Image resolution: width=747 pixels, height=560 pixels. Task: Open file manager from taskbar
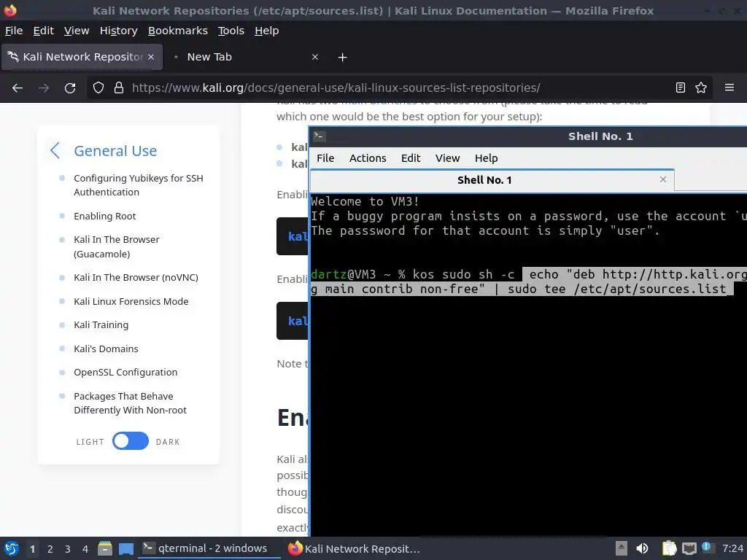point(105,548)
